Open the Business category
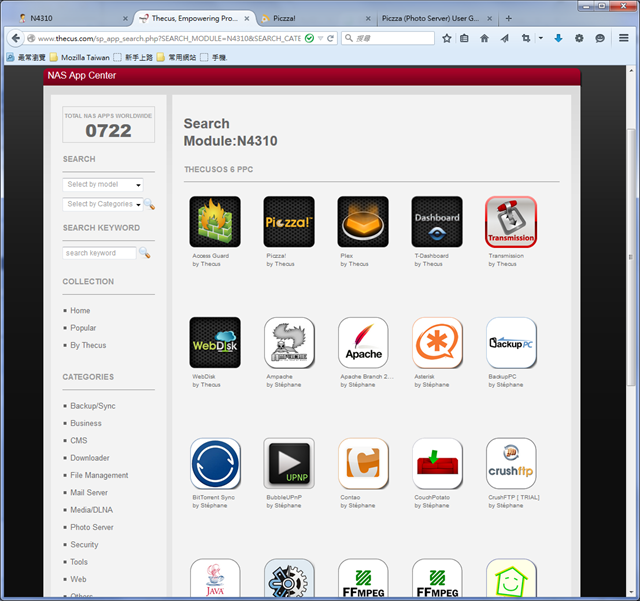Viewport: 640px width, 601px height. 86,423
